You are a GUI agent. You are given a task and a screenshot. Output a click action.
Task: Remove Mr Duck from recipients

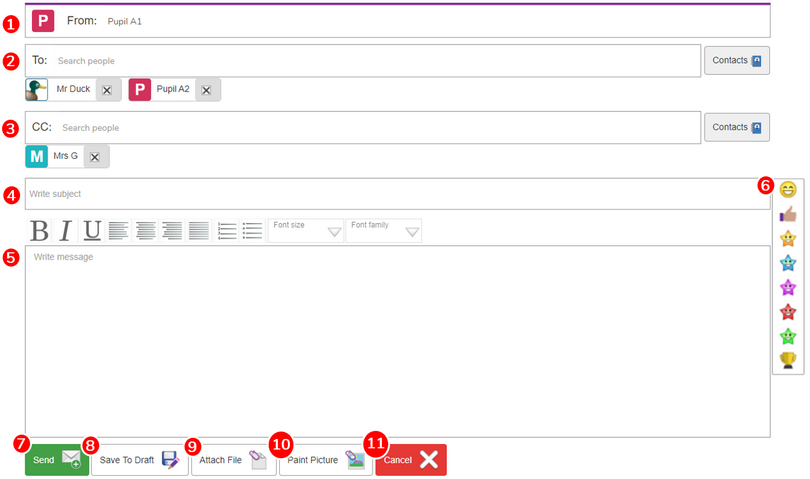point(107,90)
